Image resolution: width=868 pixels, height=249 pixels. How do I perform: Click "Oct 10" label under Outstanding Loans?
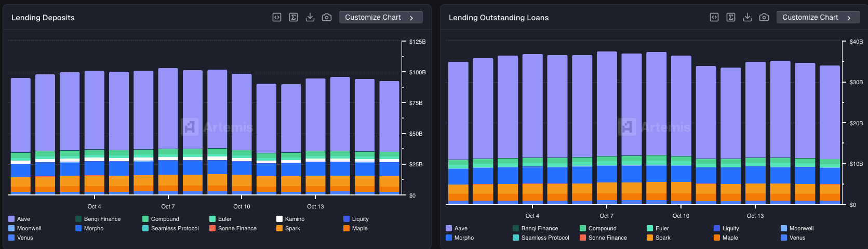click(681, 216)
